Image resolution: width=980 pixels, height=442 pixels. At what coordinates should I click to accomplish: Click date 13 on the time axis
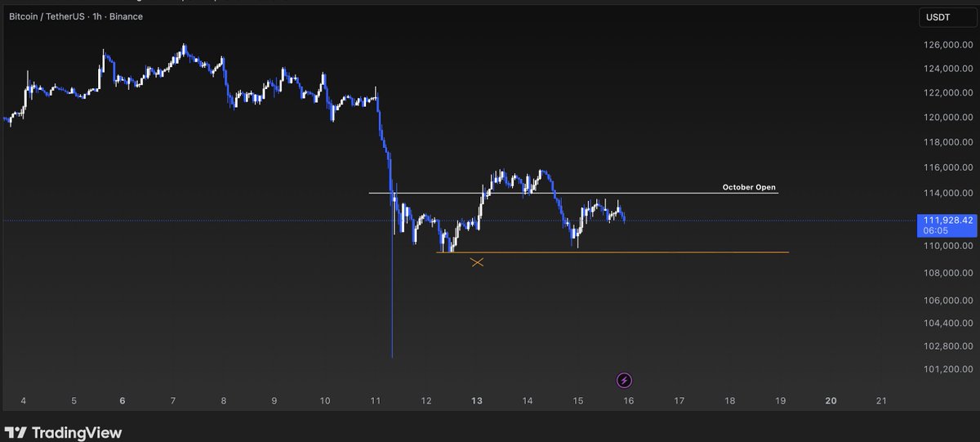point(478,401)
